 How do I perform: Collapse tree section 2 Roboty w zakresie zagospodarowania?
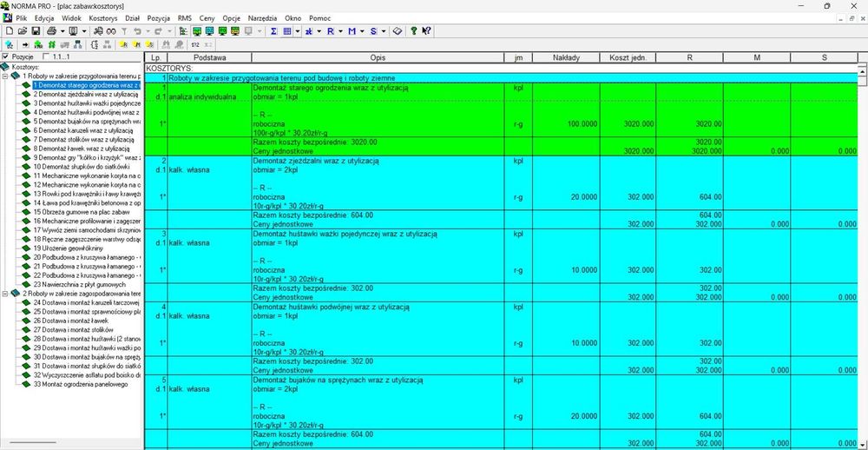pos(5,293)
